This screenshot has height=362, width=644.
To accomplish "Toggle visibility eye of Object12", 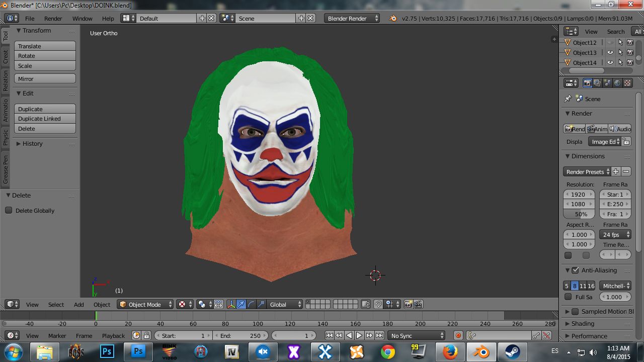I will (x=610, y=42).
